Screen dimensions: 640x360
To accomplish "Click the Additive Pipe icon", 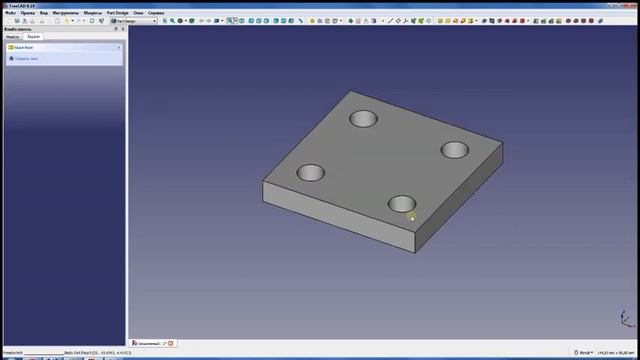I will pyautogui.click(x=463, y=20).
